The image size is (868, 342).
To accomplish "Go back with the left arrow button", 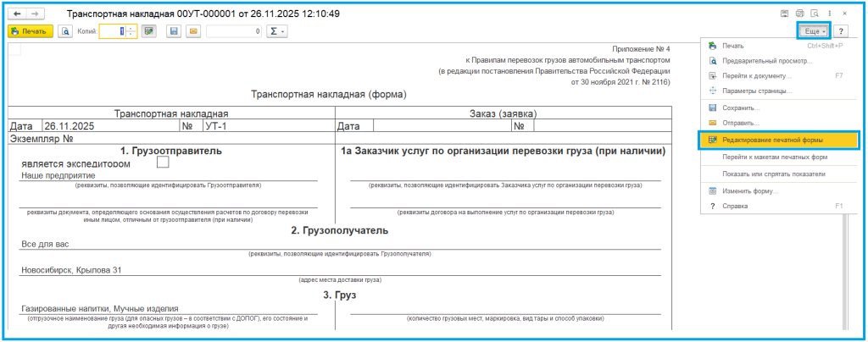I will 18,14.
